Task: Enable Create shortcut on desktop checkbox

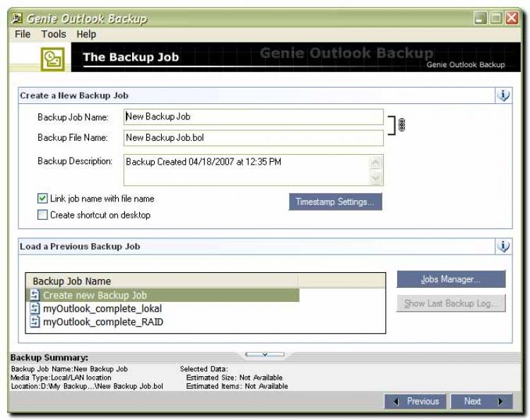Action: click(x=42, y=215)
